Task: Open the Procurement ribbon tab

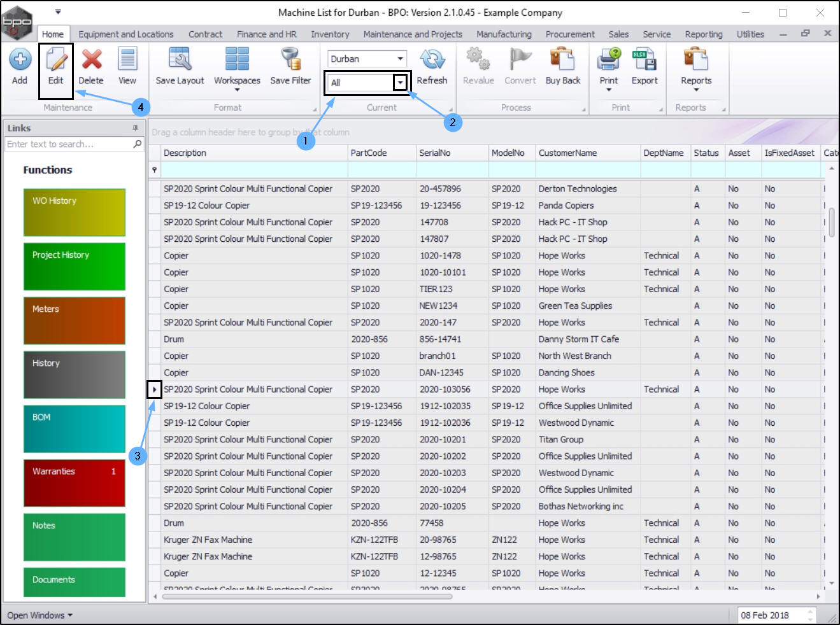Action: click(570, 34)
